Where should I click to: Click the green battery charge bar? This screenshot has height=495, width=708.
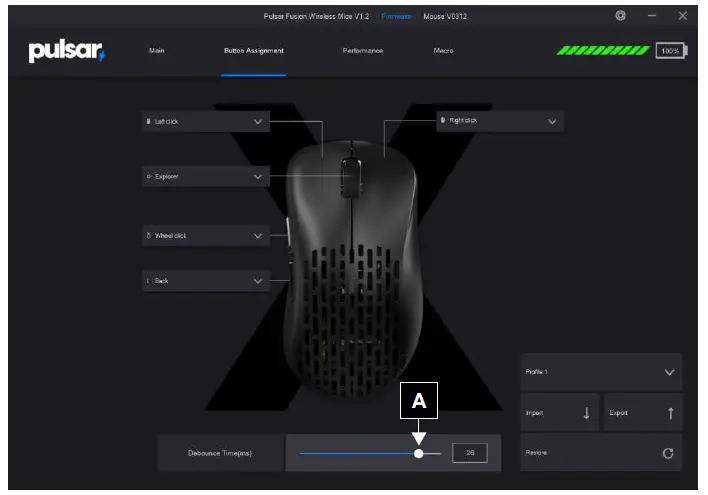pos(603,51)
